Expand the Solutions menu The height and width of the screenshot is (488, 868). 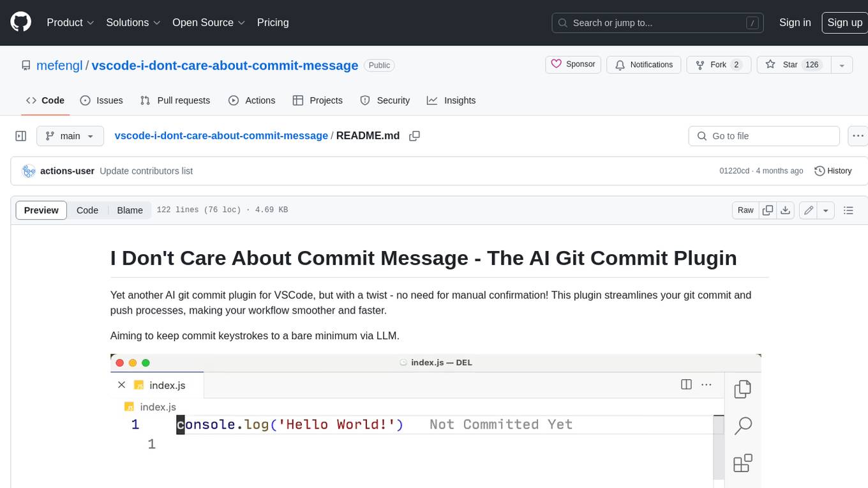[x=133, y=22]
